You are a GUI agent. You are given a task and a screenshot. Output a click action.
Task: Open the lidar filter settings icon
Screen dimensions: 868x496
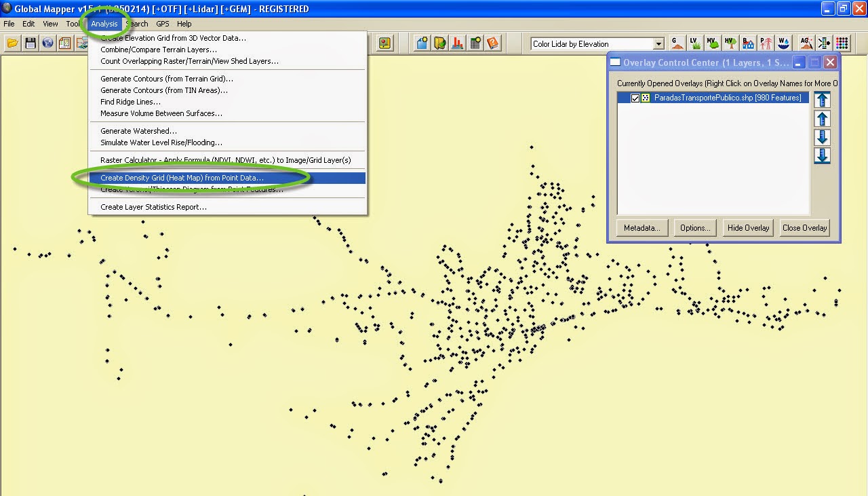[823, 42]
